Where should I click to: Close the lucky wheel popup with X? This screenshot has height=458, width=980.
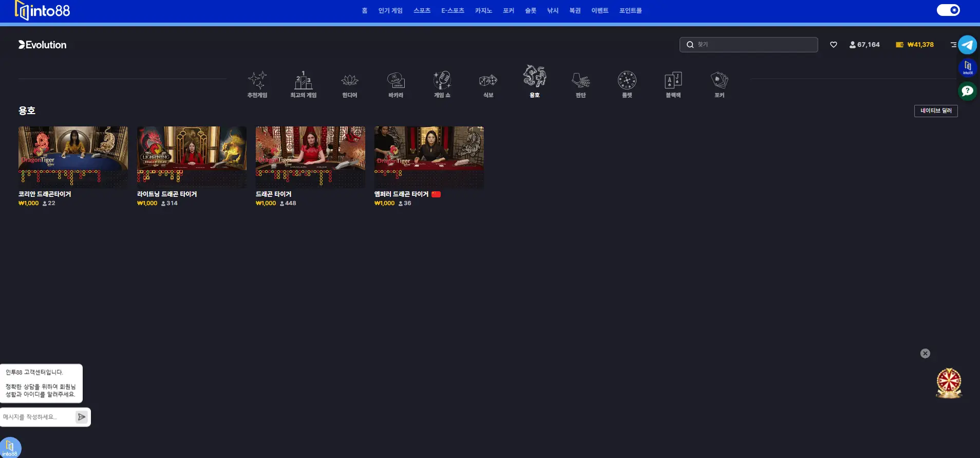click(x=925, y=354)
